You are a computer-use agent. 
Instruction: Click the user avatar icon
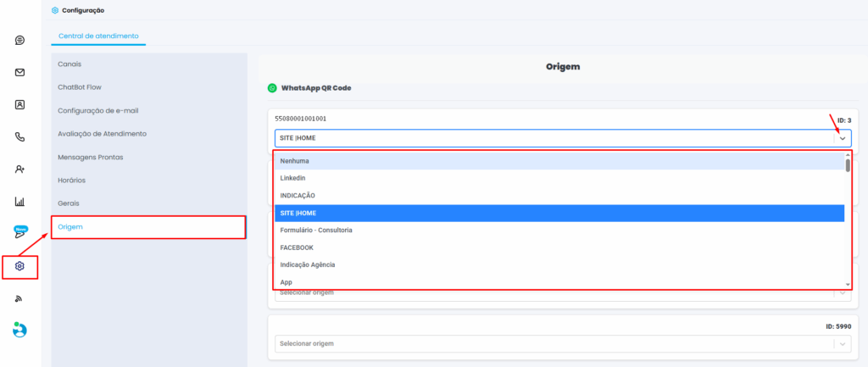[19, 330]
